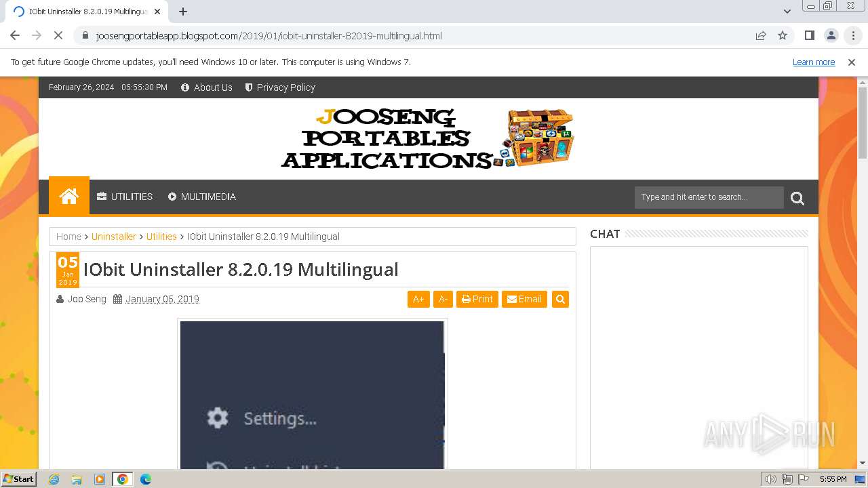868x488 pixels.
Task: Open Windows Explorer from the taskbar
Action: point(77,479)
